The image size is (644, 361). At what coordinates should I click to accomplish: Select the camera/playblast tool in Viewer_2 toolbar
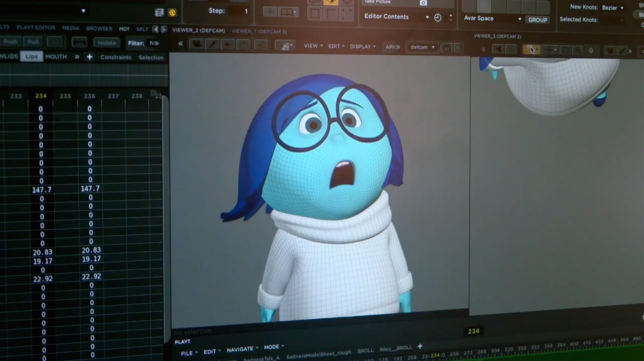(x=197, y=45)
